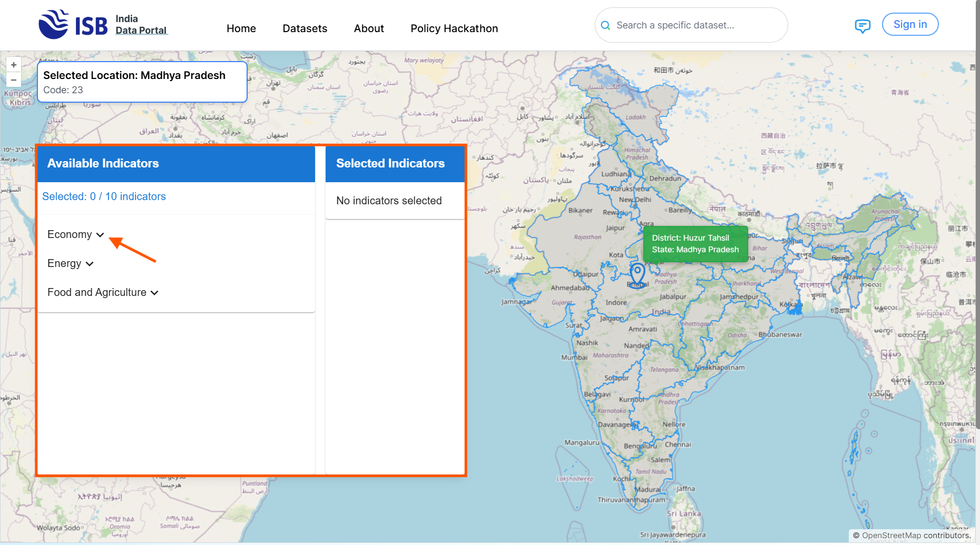Screen dimensions: 980x545
Task: Navigate to Policy Hackathon
Action: coord(454,28)
